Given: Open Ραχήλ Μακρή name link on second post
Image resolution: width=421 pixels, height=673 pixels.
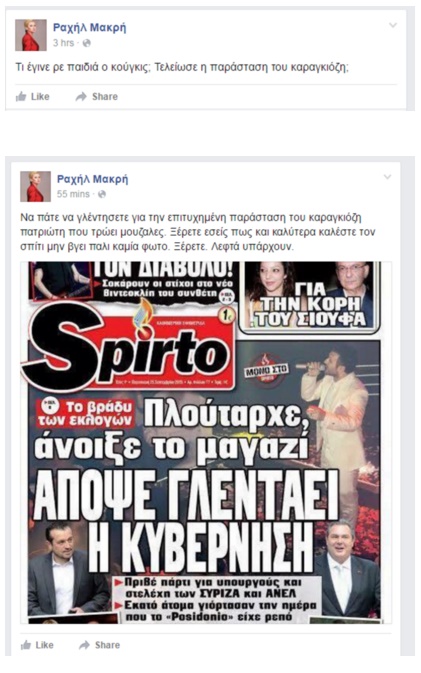Looking at the screenshot, I should point(93,179).
